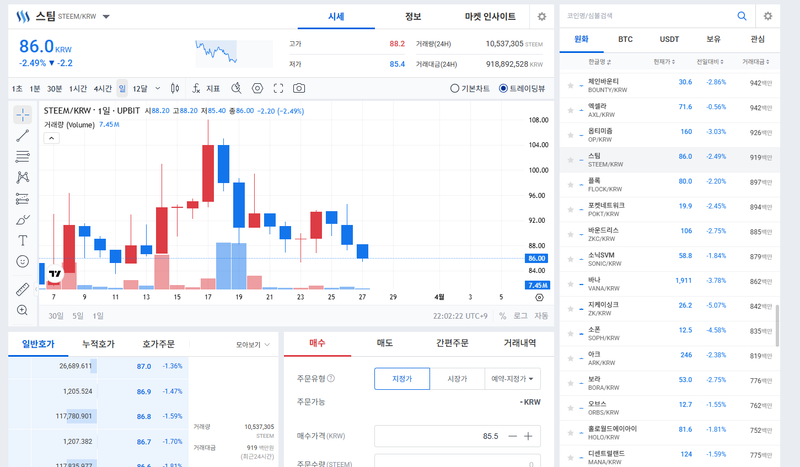Open the candlestick chart style icon

click(176, 88)
